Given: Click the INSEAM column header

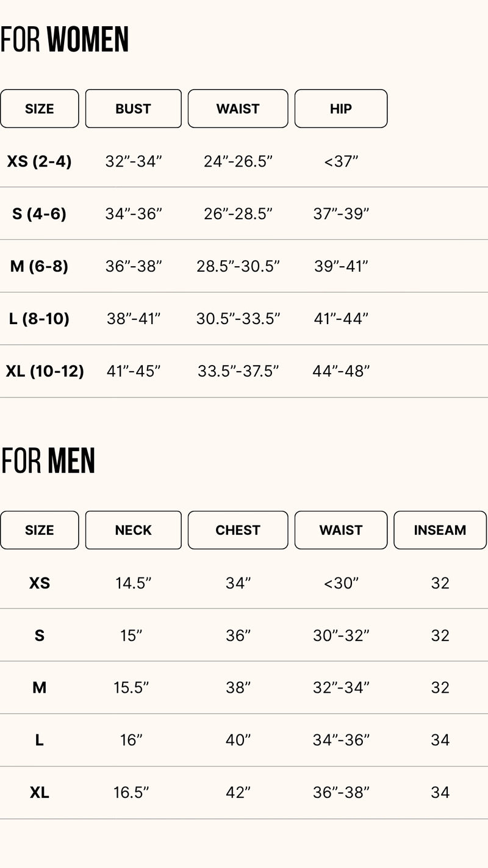Looking at the screenshot, I should (440, 530).
